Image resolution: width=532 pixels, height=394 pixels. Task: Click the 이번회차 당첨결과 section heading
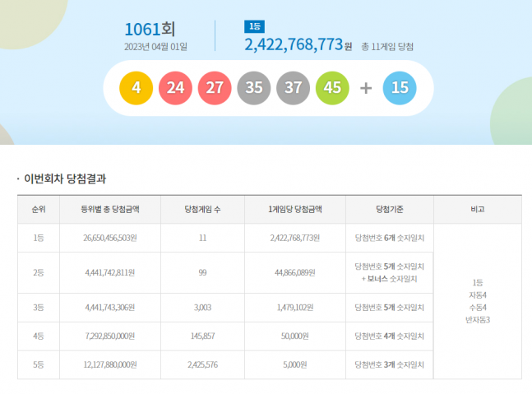(x=65, y=178)
